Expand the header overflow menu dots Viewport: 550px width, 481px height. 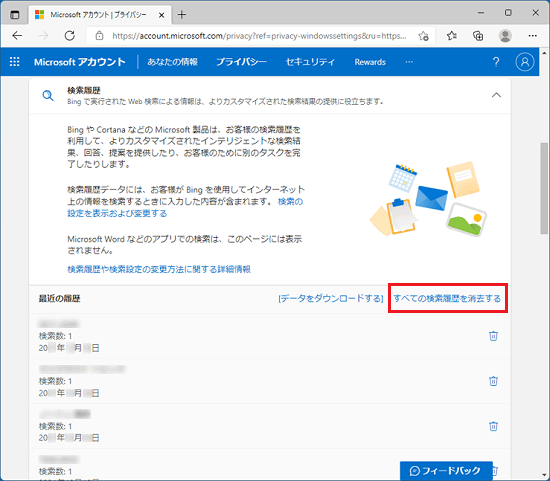409,62
